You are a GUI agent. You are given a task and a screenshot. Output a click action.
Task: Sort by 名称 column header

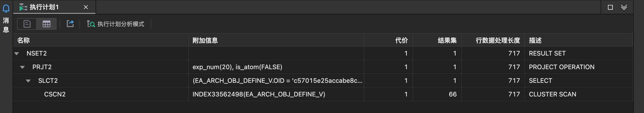point(23,40)
